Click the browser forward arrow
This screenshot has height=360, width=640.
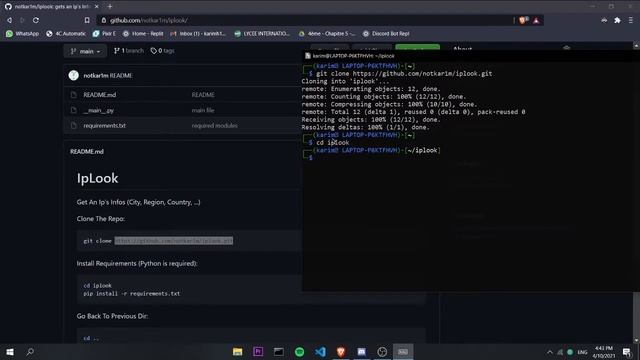22,20
